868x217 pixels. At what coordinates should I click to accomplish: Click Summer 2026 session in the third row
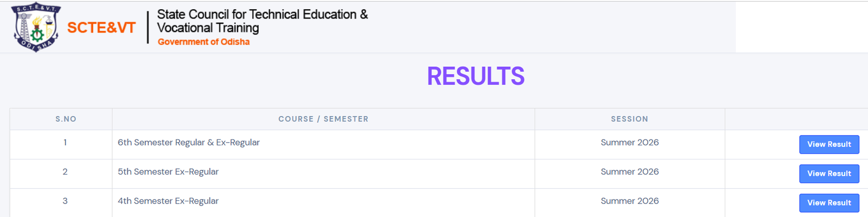pyautogui.click(x=630, y=201)
